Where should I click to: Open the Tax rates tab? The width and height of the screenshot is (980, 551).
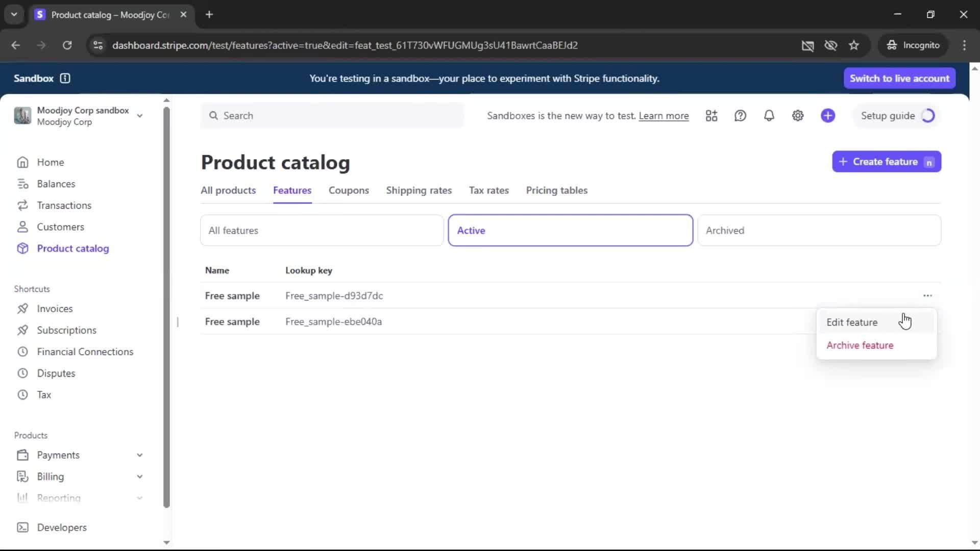pyautogui.click(x=488, y=190)
